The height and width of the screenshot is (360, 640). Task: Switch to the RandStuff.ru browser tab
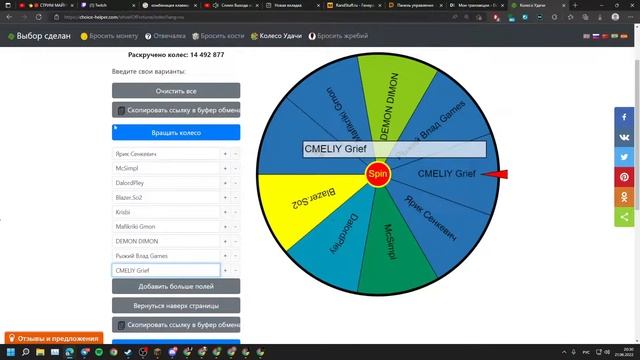(x=353, y=5)
